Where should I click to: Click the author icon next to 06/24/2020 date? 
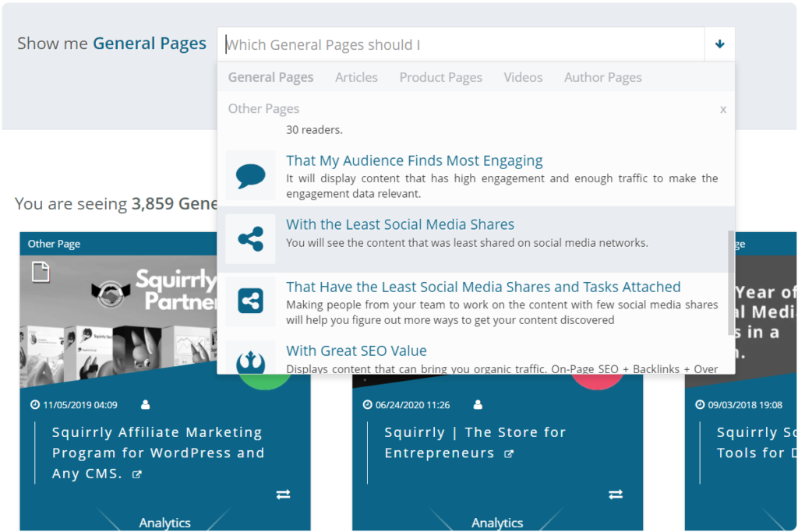[478, 405]
